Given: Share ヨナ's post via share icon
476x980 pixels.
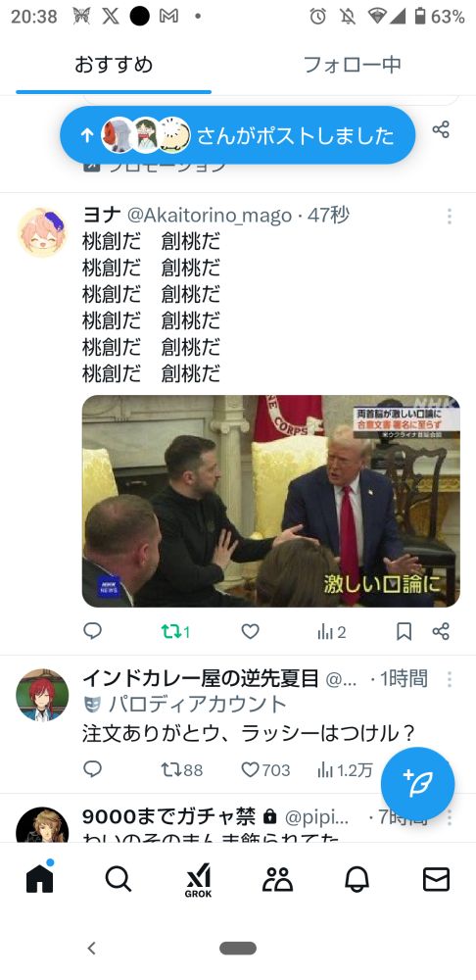Looking at the screenshot, I should coord(441,631).
